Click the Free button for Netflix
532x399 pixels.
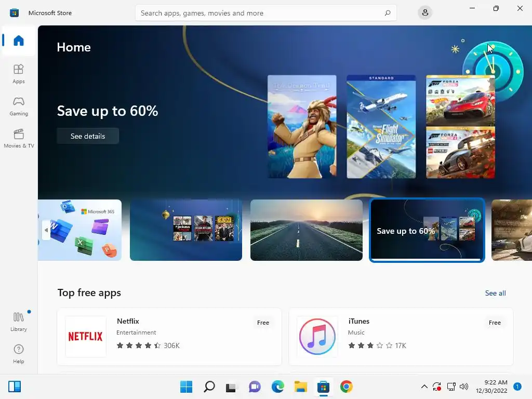[x=263, y=323]
